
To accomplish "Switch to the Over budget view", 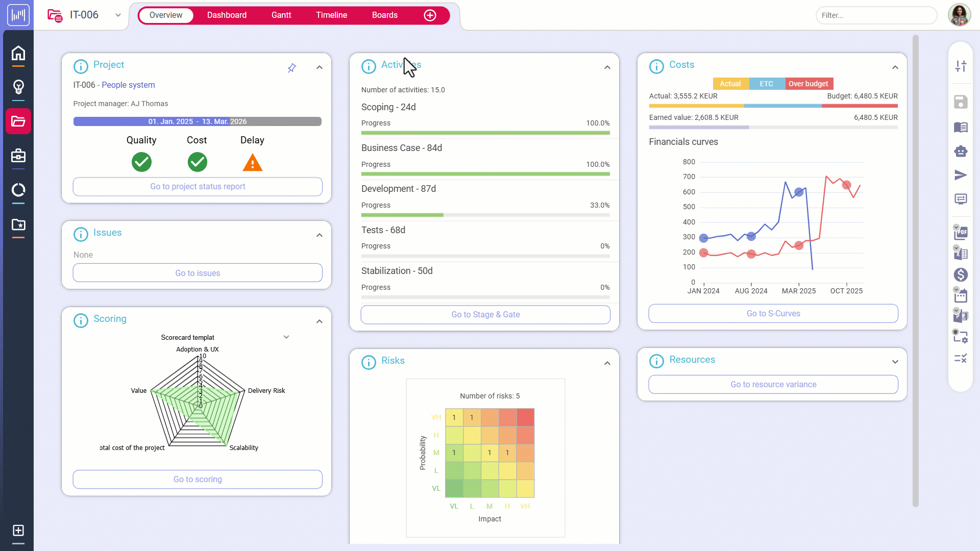I will [x=808, y=84].
